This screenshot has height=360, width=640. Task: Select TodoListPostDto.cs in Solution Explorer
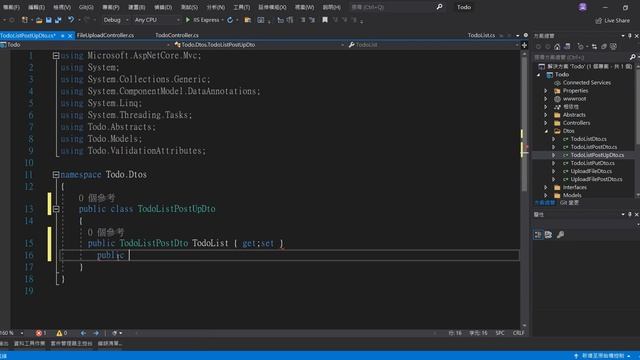coord(593,147)
